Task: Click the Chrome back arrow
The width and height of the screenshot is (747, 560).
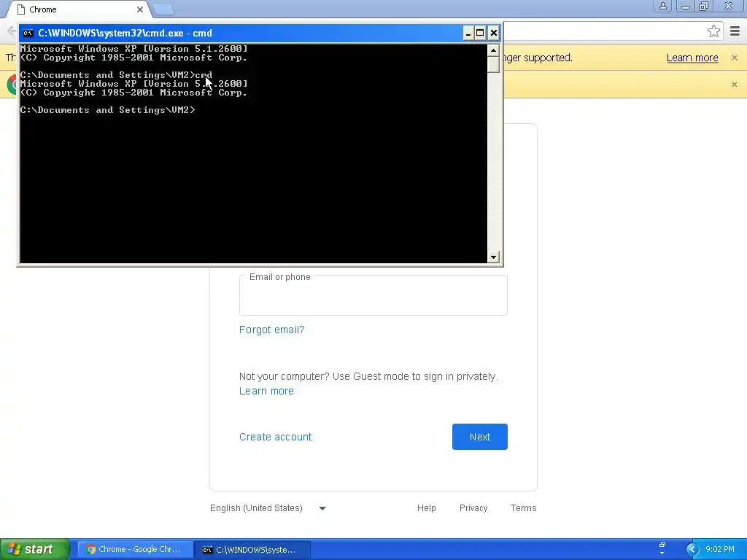Action: pyautogui.click(x=10, y=31)
